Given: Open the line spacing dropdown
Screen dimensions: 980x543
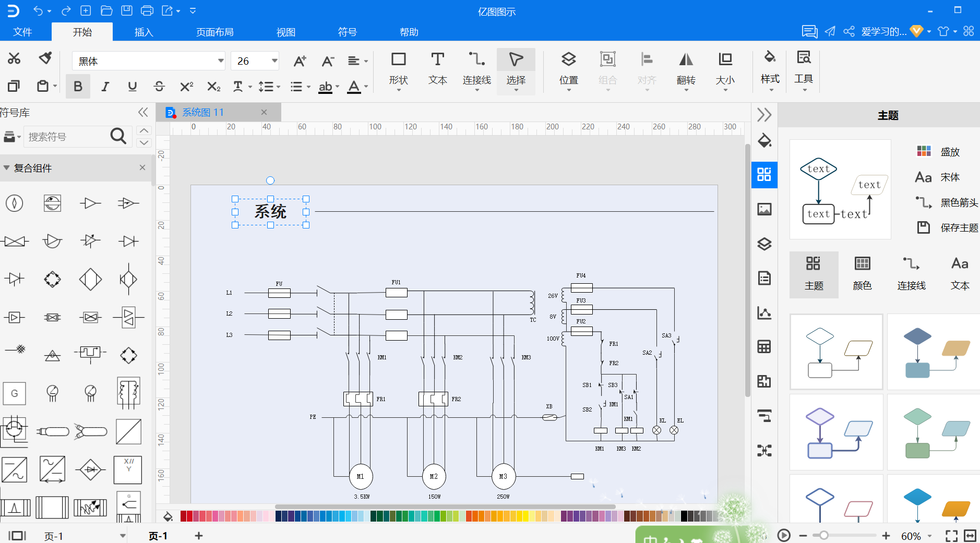Looking at the screenshot, I should (270, 86).
